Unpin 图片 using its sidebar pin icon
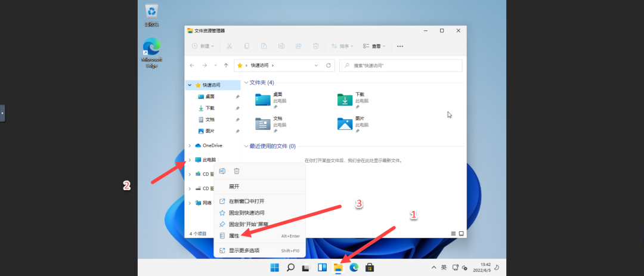The height and width of the screenshot is (276, 644). click(237, 131)
